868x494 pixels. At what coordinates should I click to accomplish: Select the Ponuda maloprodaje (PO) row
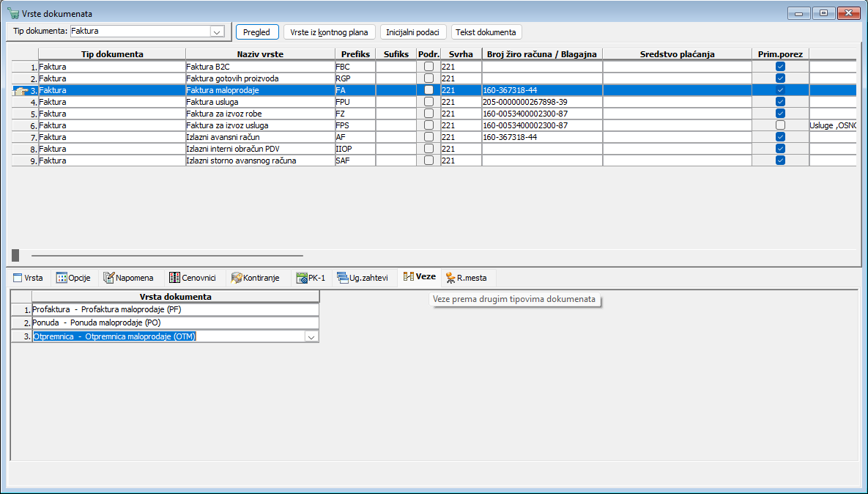point(176,322)
